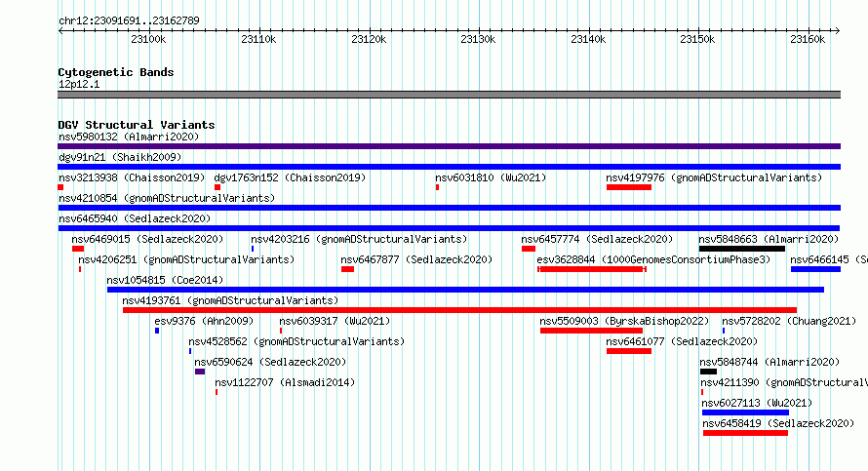Click the 12p12.1 band label
Image resolution: width=868 pixels, height=471 pixels.
[x=79, y=84]
